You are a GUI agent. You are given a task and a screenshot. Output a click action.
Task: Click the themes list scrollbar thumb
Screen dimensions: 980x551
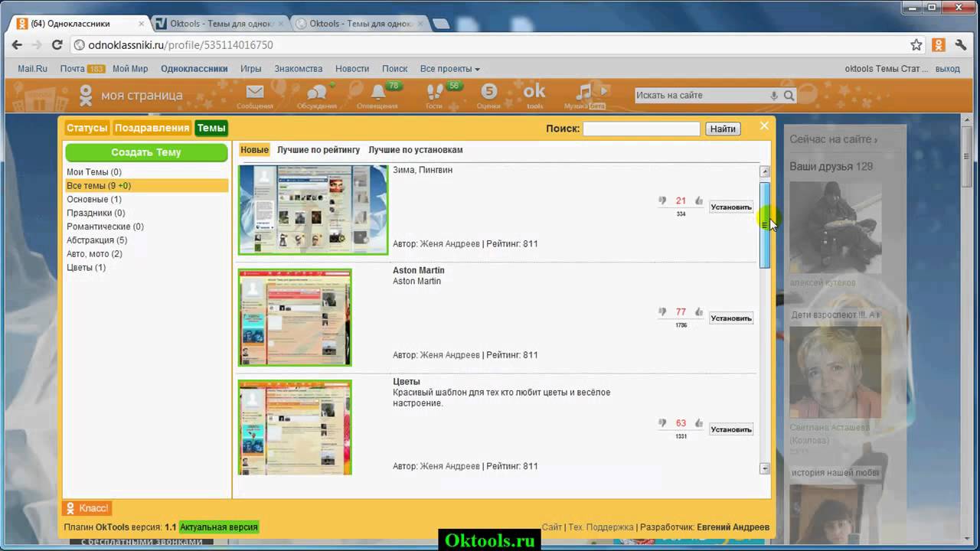765,225
